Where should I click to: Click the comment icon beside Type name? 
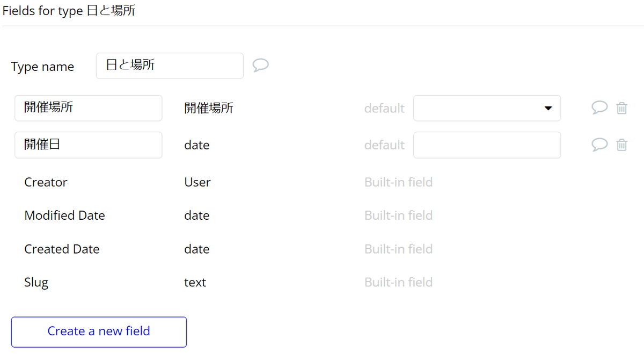click(260, 66)
